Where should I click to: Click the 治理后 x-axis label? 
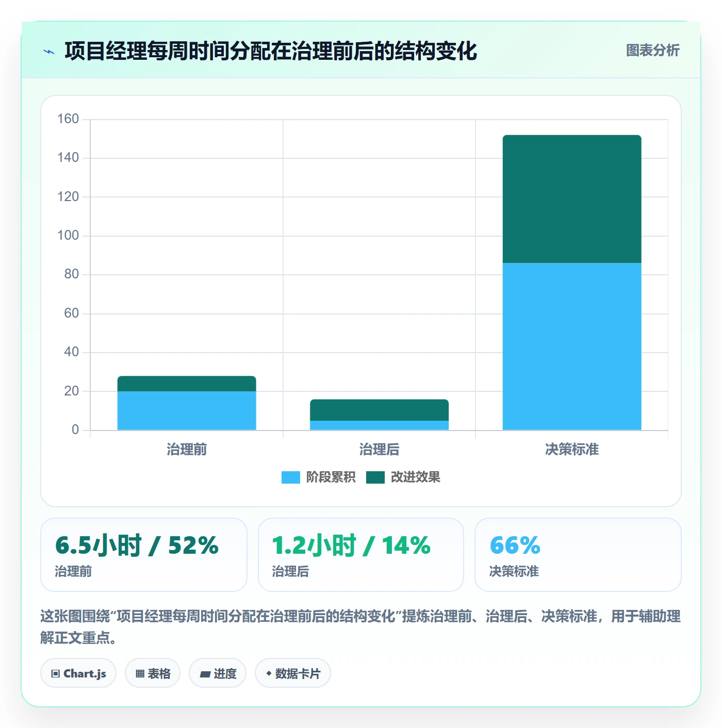[379, 450]
